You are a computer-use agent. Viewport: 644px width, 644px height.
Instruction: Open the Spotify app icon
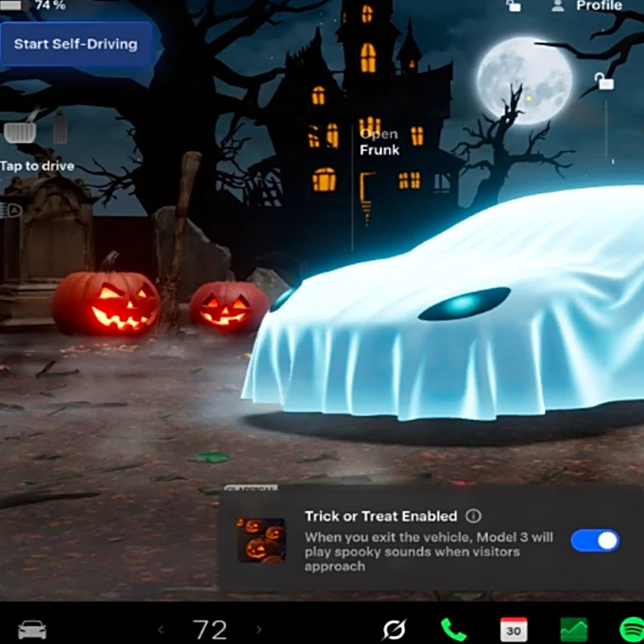(632, 630)
